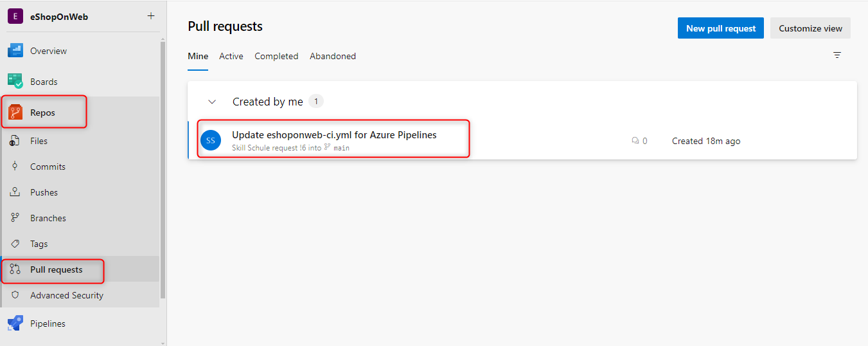
Task: Open the filter icon for pull requests
Action: pos(837,55)
